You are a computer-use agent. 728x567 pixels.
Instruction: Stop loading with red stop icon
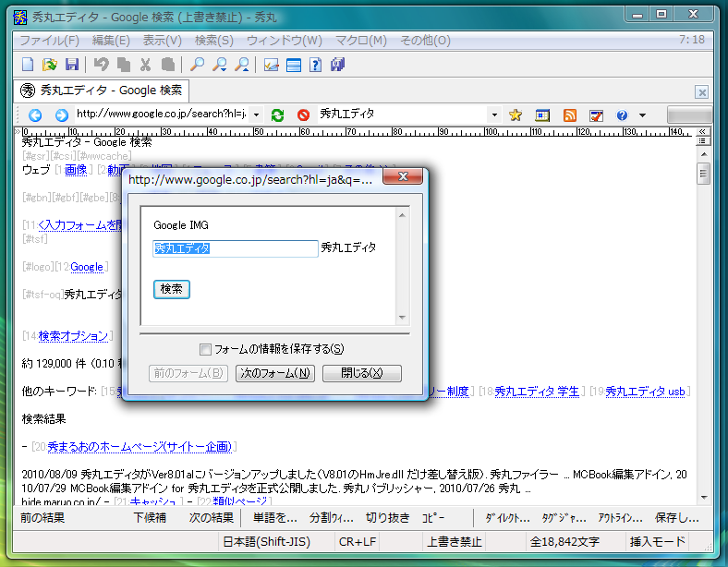tap(304, 115)
